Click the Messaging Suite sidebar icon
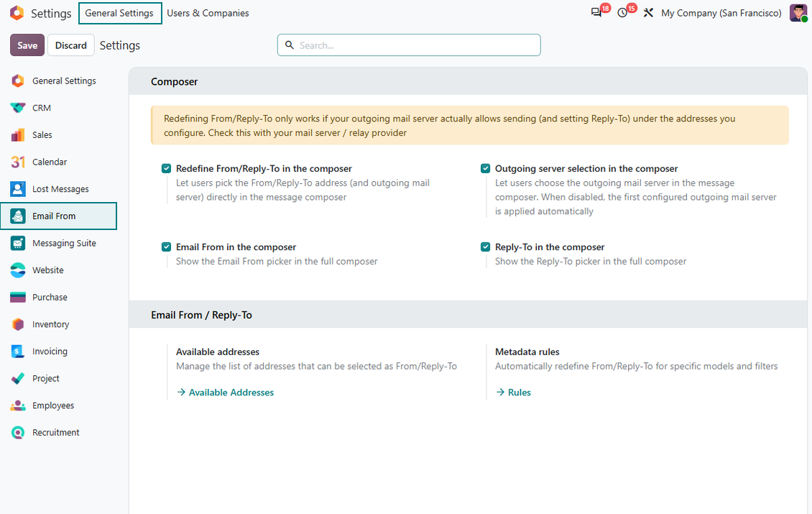Screen dimensions: 812x514 [18, 243]
